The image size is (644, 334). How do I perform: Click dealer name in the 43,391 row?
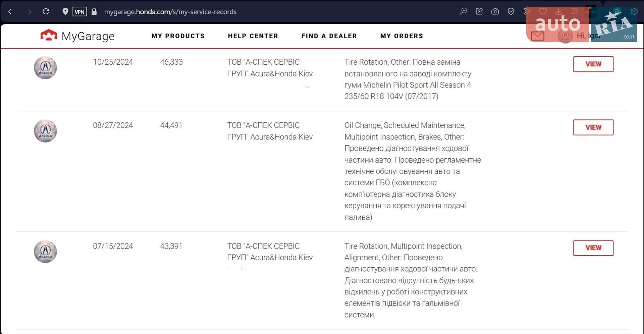[270, 252]
